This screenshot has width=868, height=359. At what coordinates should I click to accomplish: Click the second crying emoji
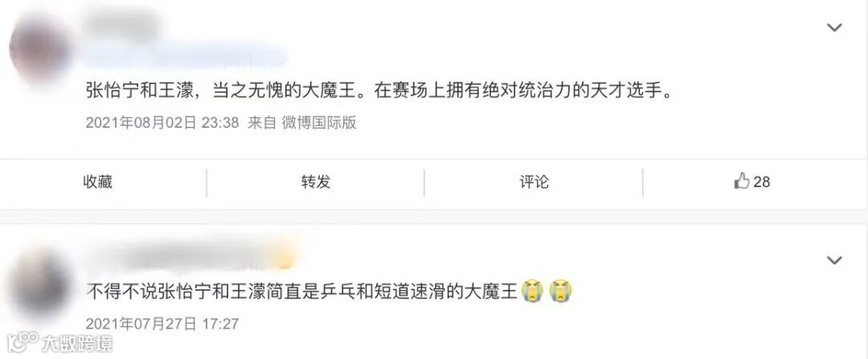[561, 292]
